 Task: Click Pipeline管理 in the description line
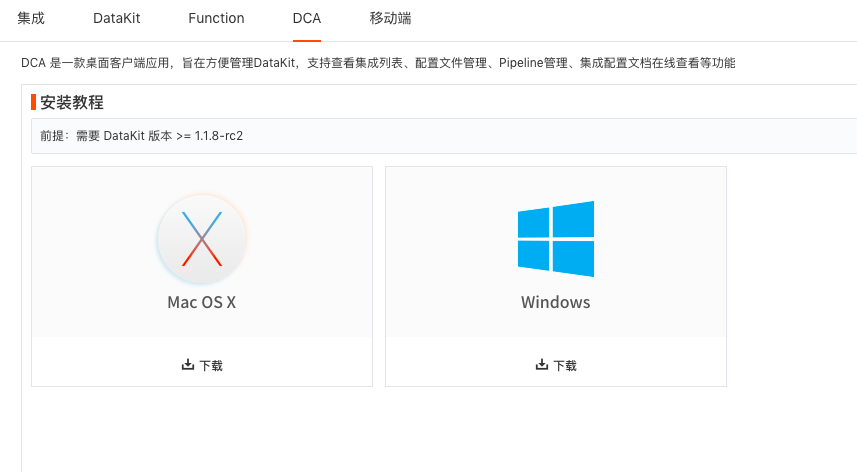coord(533,63)
